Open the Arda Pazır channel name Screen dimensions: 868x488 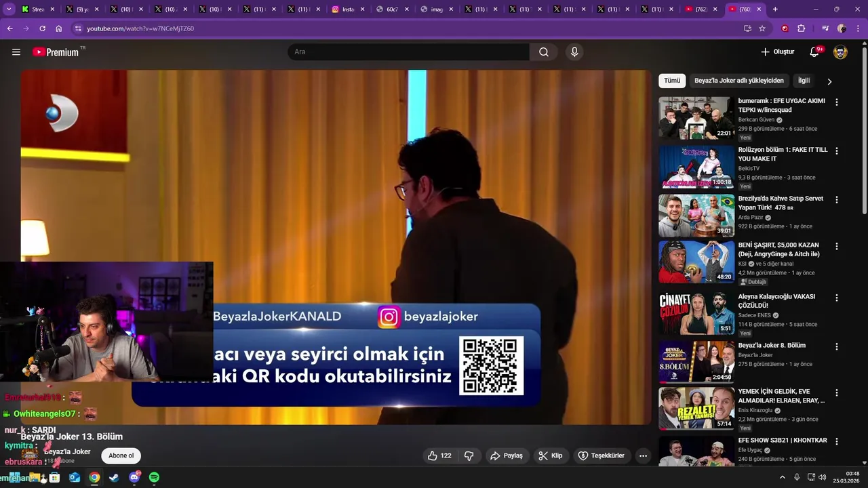pyautogui.click(x=751, y=218)
